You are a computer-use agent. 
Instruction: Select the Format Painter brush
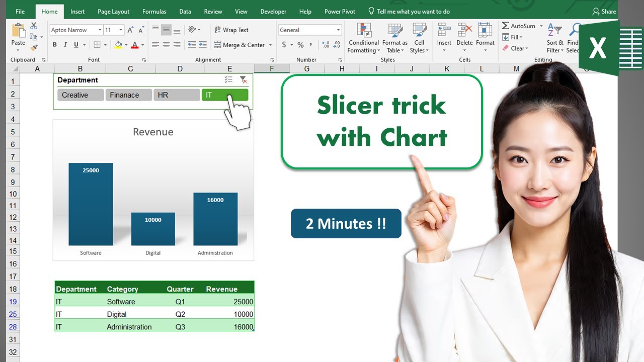[34, 48]
